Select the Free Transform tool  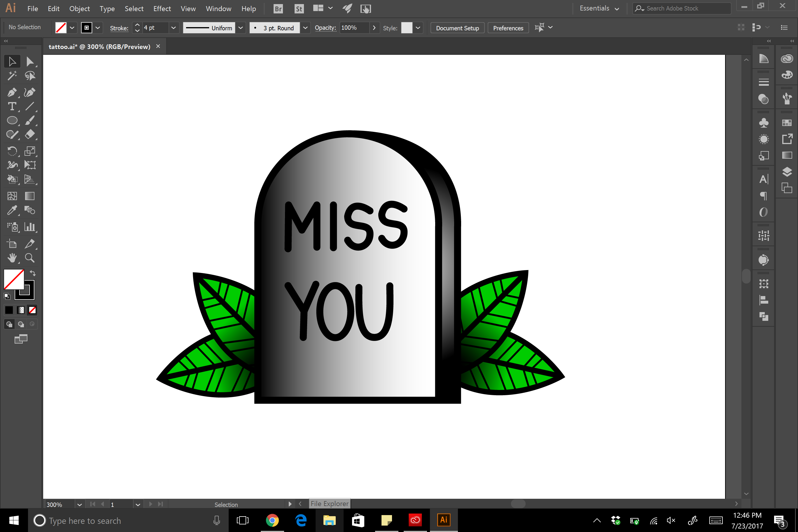tap(30, 165)
